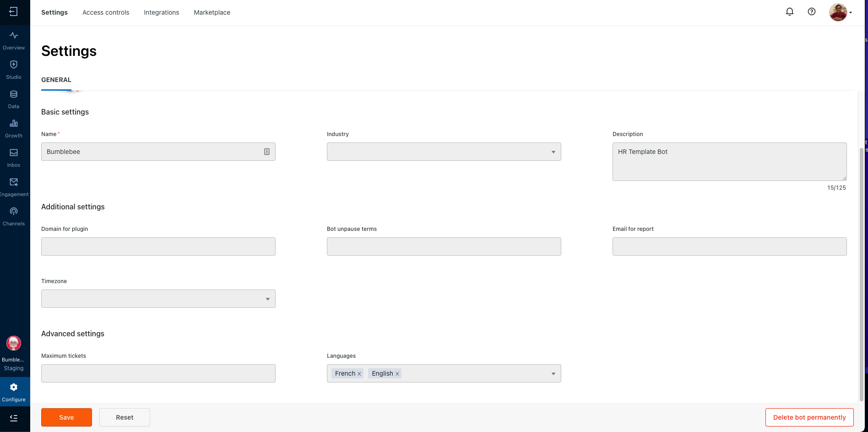Click the Email for report field
The width and height of the screenshot is (868, 432).
[730, 246]
